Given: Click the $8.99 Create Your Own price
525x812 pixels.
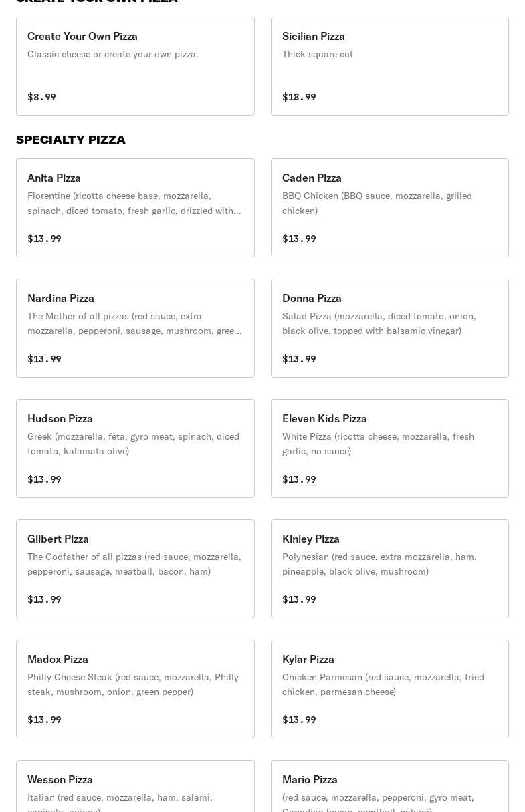Looking at the screenshot, I should tap(41, 97).
